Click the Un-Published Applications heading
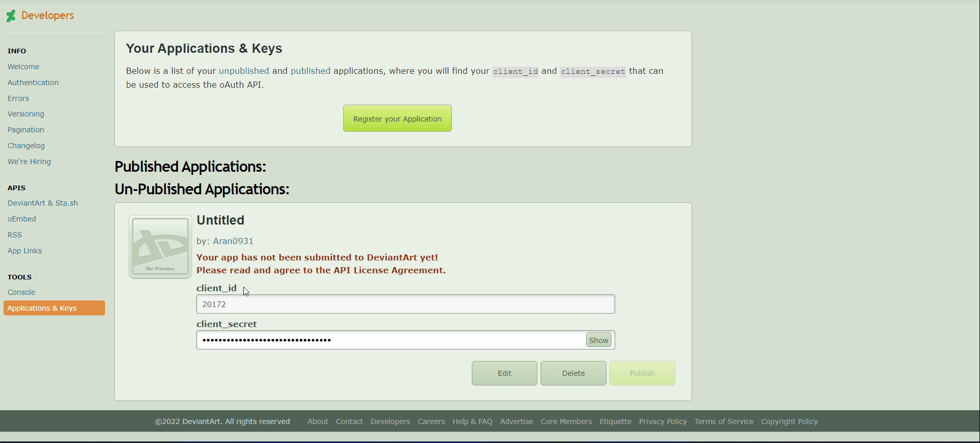The image size is (980, 443). 202,189
